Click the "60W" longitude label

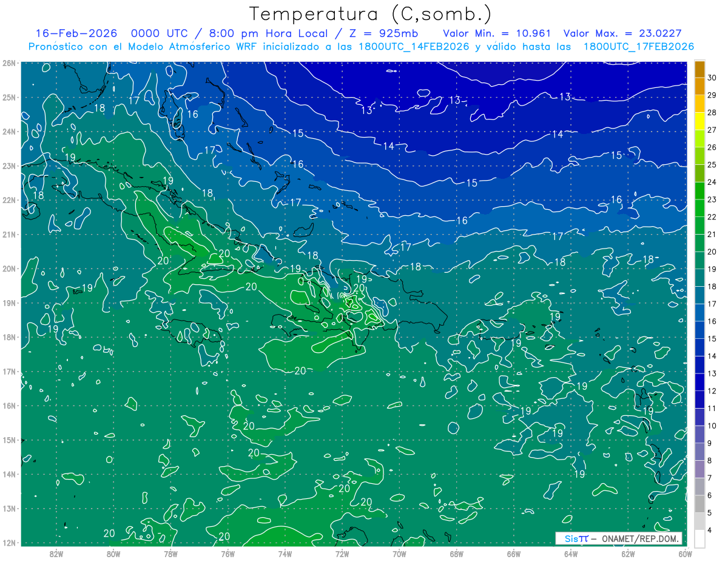[685, 554]
